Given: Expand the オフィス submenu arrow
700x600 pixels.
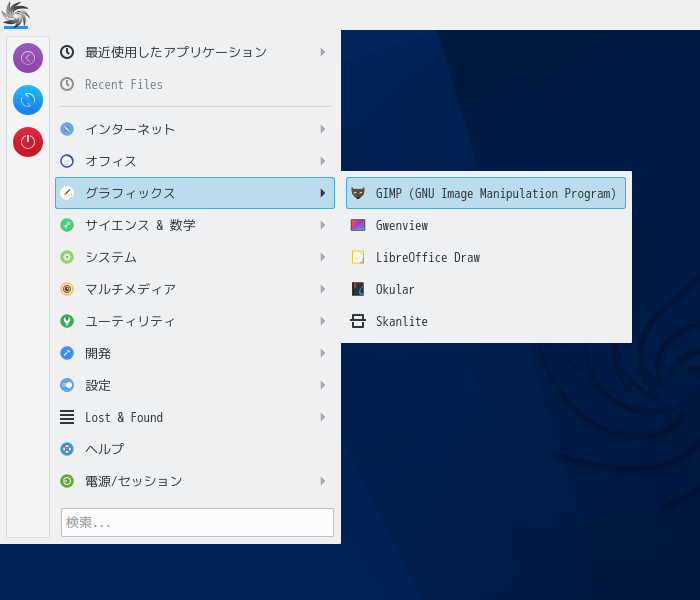Looking at the screenshot, I should 323,161.
